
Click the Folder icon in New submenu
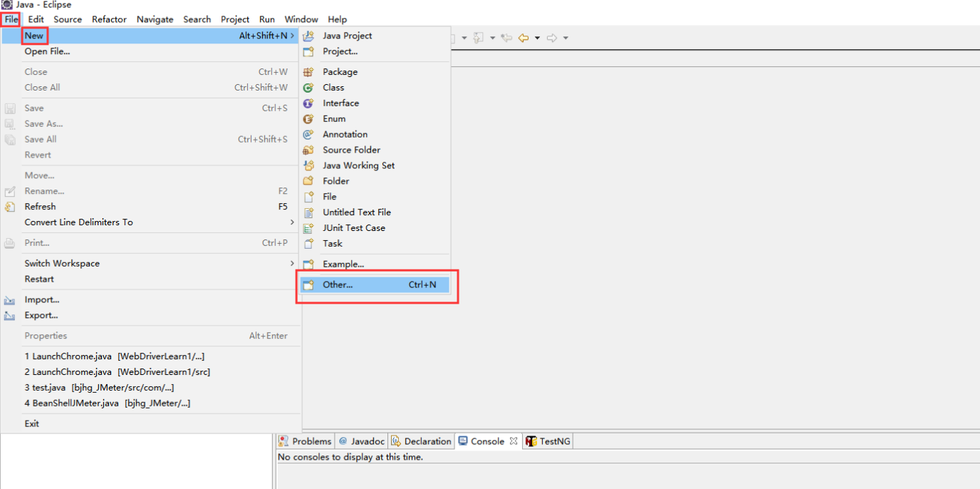click(308, 181)
